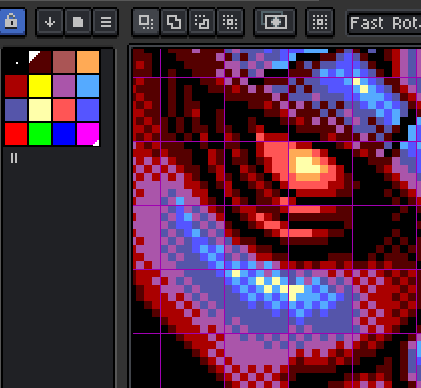Pick the pale yellow palette swatch
Image resolution: width=421 pixels, height=388 pixels.
click(40, 110)
